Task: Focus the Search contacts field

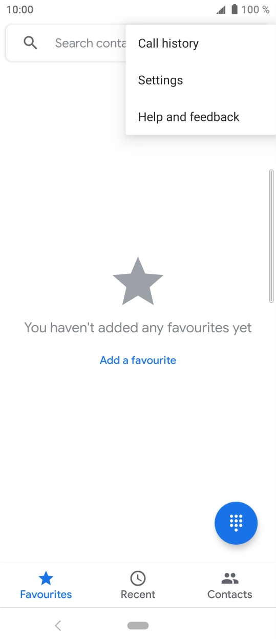Action: 66,43
